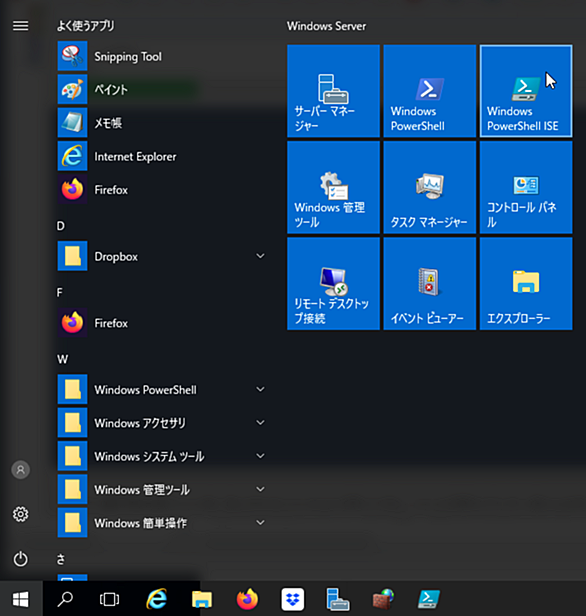
Task: Open the Control Panel tile
Action: point(526,187)
